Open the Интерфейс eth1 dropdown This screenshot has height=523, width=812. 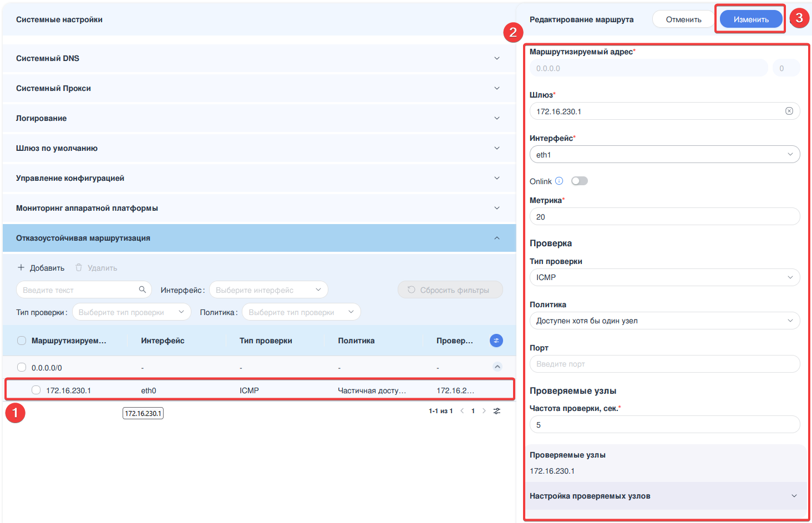pyautogui.click(x=664, y=154)
